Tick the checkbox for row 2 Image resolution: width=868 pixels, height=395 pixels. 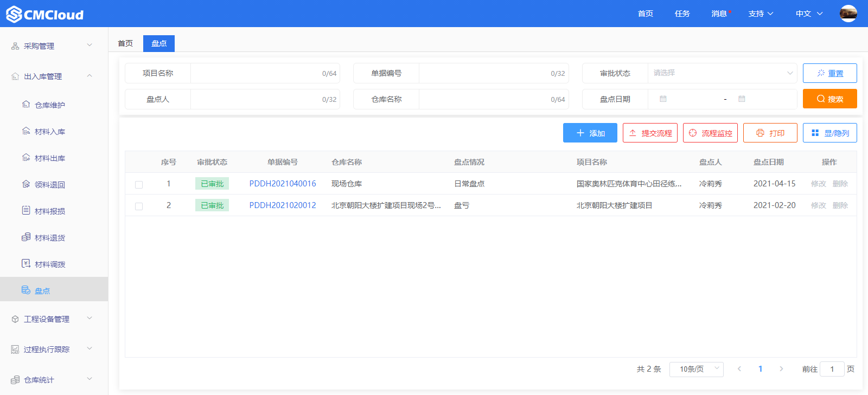[139, 206]
